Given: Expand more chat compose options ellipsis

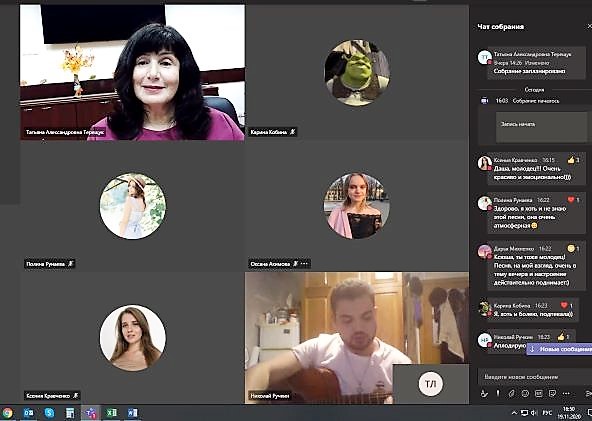Looking at the screenshot, I should (566, 393).
